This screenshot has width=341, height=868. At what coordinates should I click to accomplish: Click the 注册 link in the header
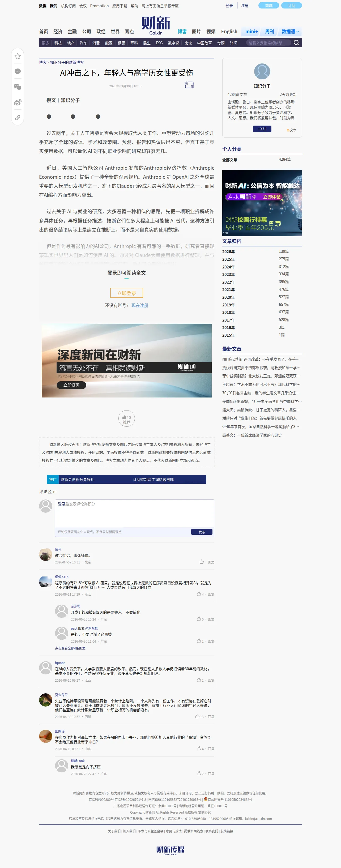click(245, 6)
